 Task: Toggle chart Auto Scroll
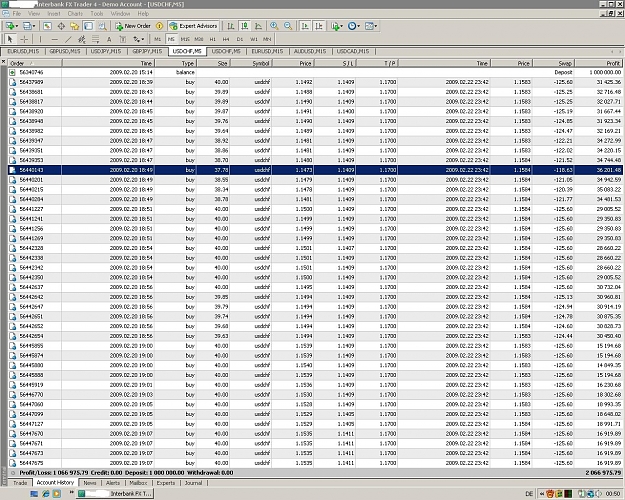click(305, 26)
